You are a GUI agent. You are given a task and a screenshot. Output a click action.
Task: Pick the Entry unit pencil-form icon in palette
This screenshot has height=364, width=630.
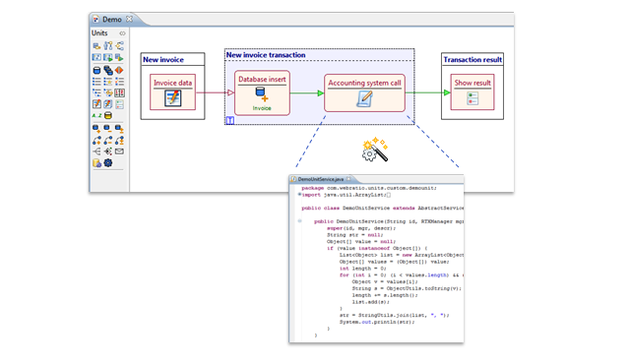pyautogui.click(x=96, y=104)
